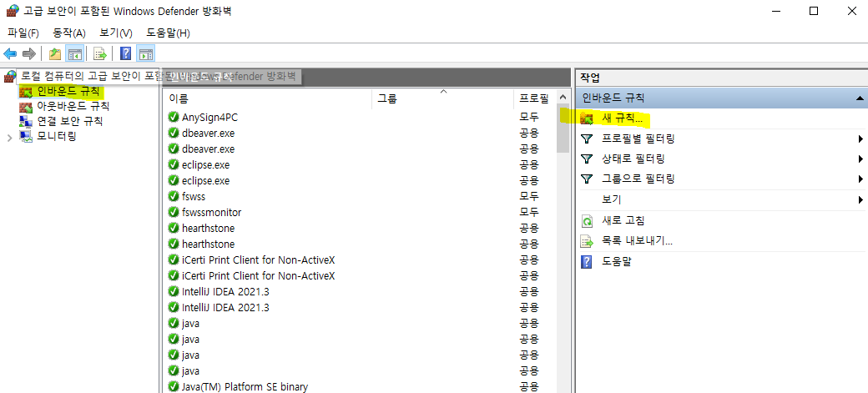Open the 보기(V) menu in menu bar
This screenshot has width=868, height=393.
tap(116, 33)
